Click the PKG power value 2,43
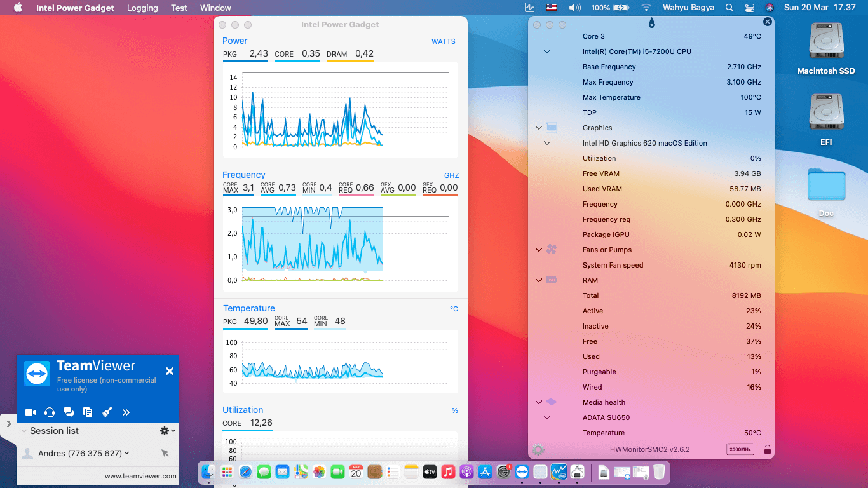The width and height of the screenshot is (868, 488). tap(259, 54)
